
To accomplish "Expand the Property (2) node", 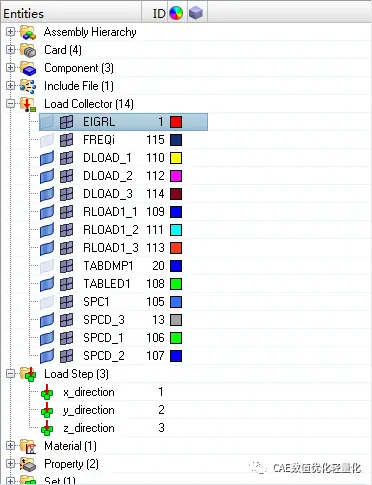I will [x=10, y=464].
